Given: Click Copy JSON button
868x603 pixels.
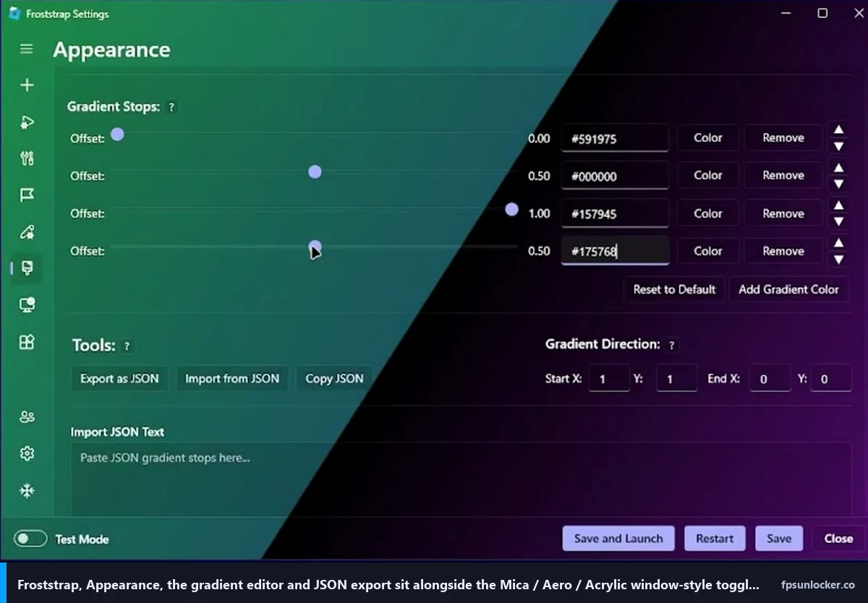Looking at the screenshot, I should 334,378.
